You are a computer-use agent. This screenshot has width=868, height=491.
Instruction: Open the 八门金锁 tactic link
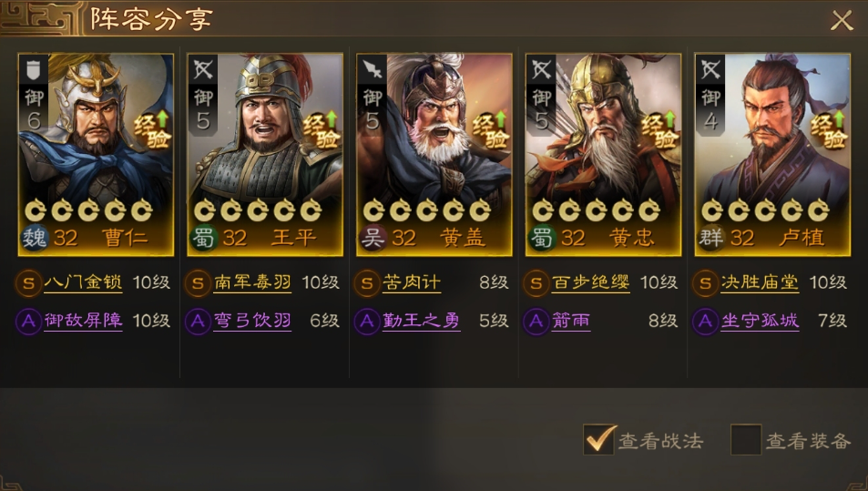pos(83,283)
